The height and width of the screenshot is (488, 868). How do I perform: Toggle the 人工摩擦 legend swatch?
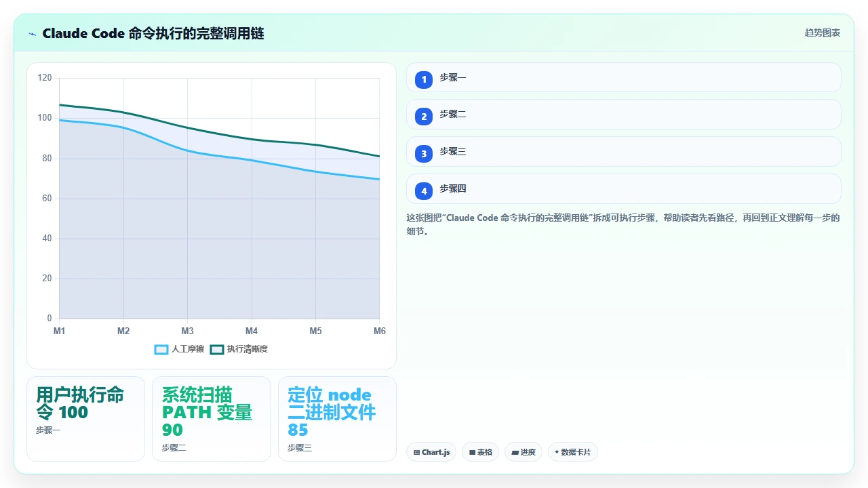(x=161, y=349)
